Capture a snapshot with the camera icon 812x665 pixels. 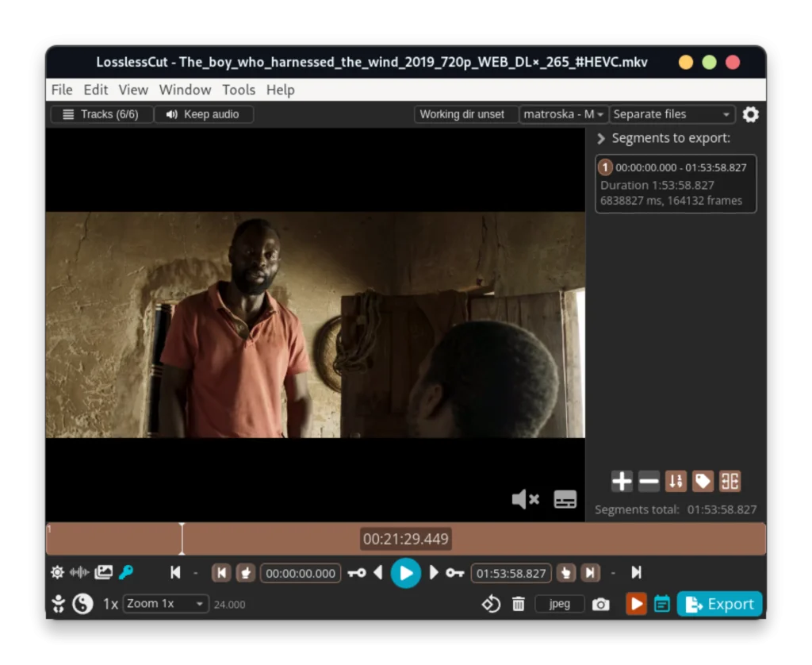(x=600, y=604)
